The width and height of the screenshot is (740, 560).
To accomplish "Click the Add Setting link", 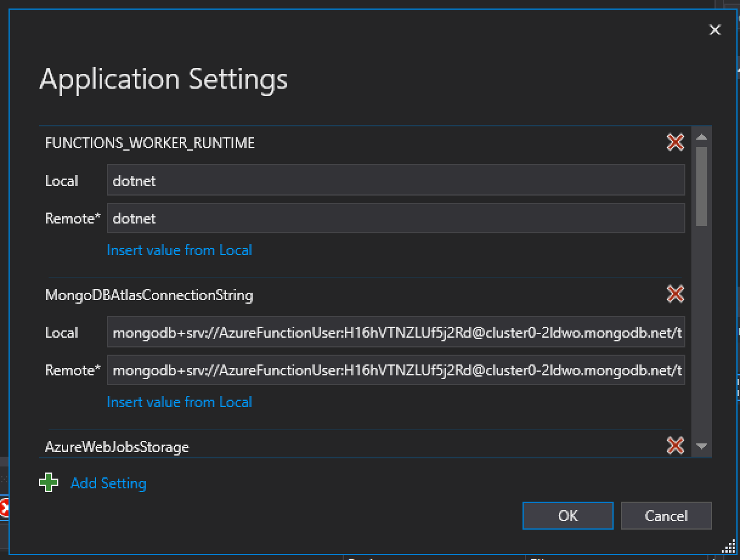I will 109,483.
